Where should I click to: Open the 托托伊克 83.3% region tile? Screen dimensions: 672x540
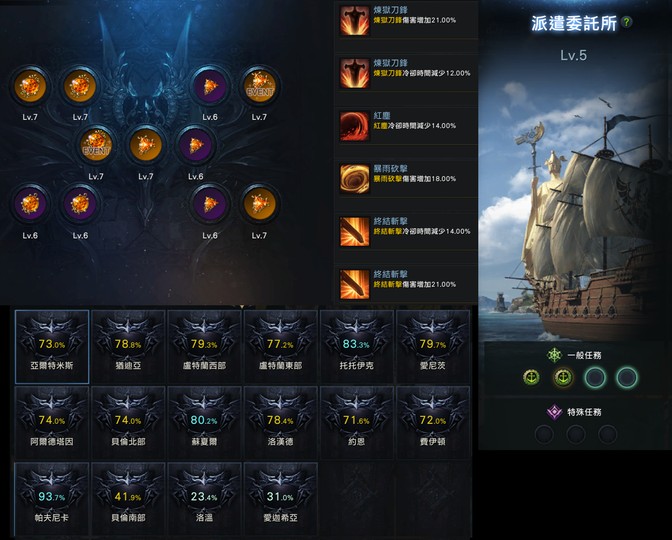(357, 347)
